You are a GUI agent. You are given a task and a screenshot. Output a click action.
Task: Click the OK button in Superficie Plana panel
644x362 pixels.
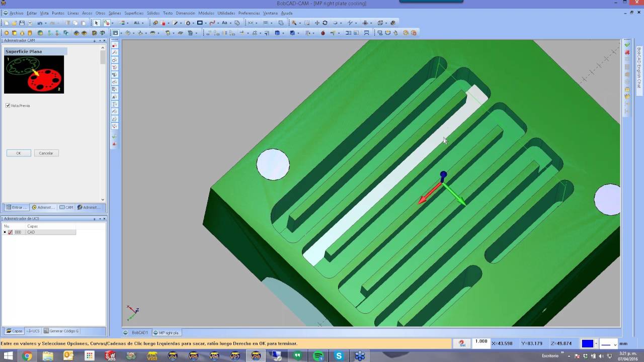[x=19, y=153]
